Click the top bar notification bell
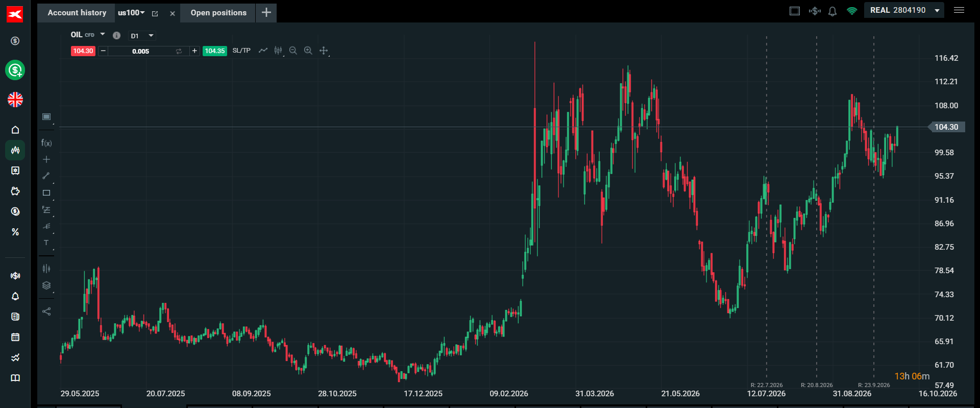This screenshot has height=408, width=980. click(x=832, y=11)
